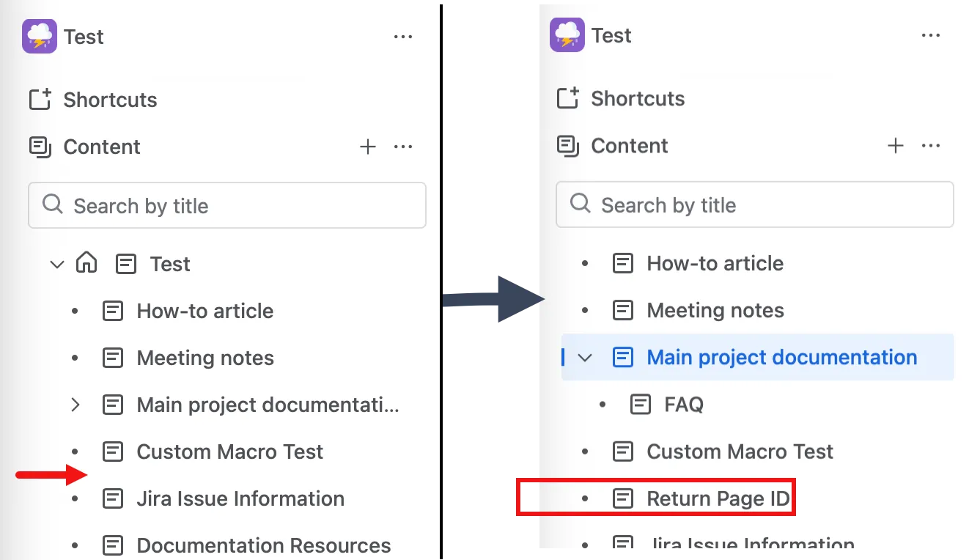Click the search magnifier icon in right panel

coord(581,203)
